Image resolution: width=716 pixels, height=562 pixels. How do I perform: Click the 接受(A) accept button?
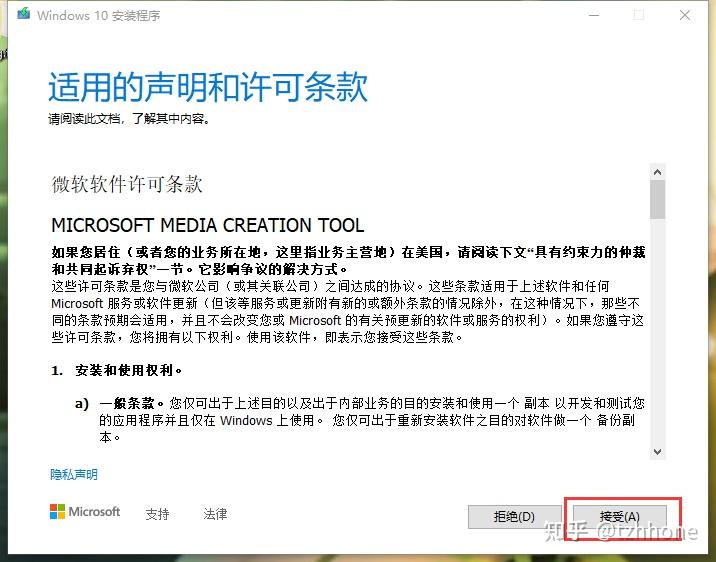(620, 517)
